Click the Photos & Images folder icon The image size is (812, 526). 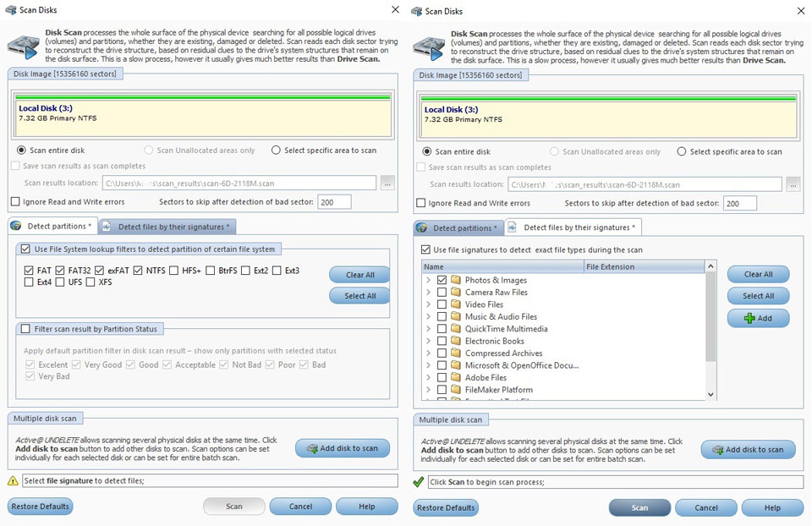coord(456,280)
